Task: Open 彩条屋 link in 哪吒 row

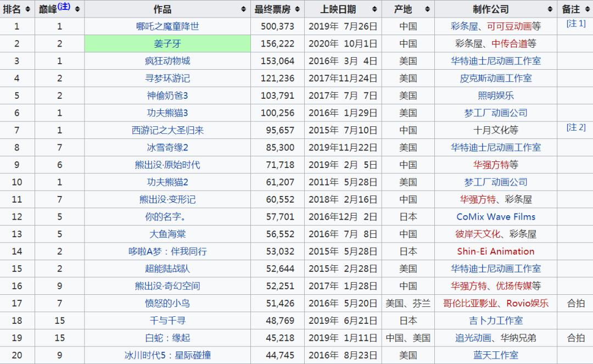Action: (464, 26)
